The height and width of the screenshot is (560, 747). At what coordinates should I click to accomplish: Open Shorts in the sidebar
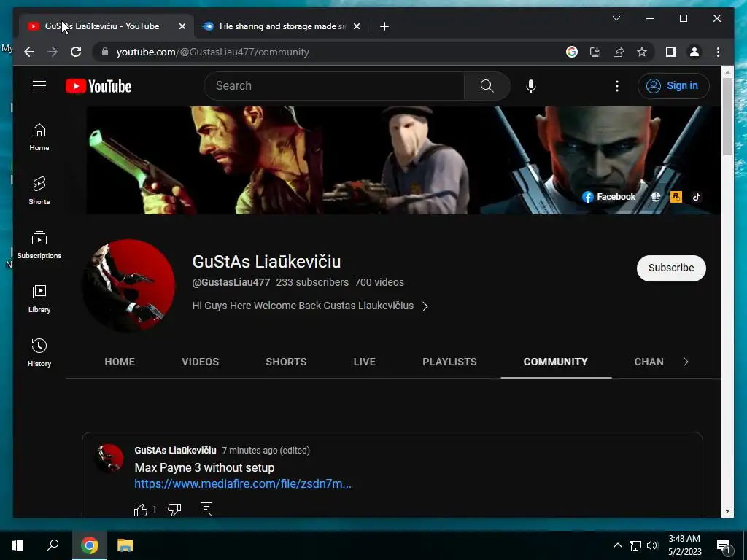click(x=39, y=191)
